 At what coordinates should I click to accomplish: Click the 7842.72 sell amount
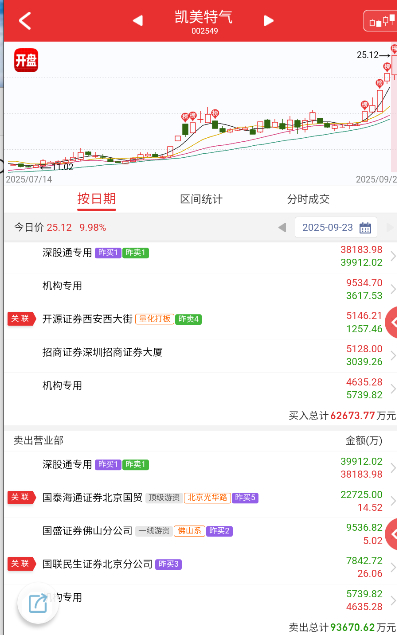pos(364,561)
